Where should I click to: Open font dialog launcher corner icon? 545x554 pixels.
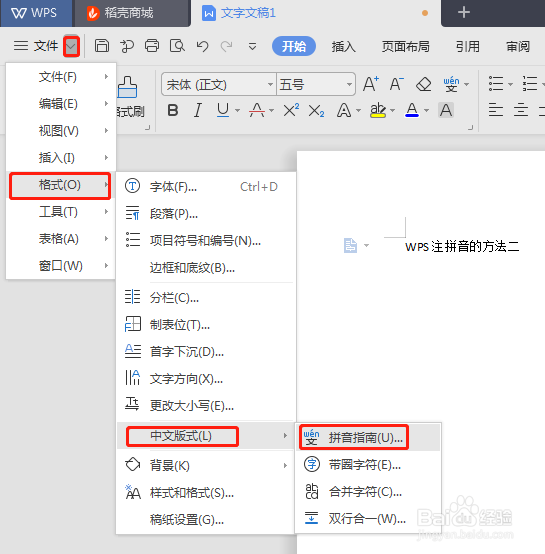click(470, 128)
